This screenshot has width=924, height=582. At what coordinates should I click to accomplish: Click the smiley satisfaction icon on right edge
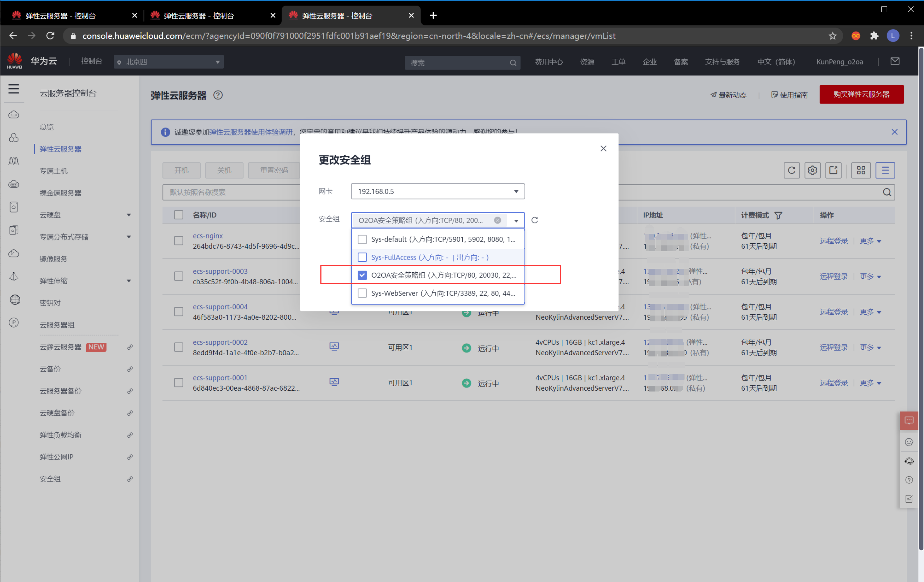click(x=909, y=442)
